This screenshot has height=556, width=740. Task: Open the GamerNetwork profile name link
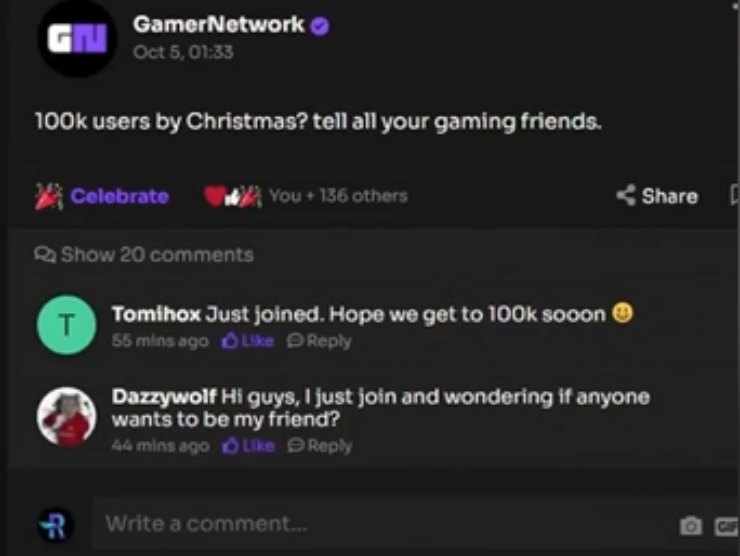pyautogui.click(x=219, y=24)
